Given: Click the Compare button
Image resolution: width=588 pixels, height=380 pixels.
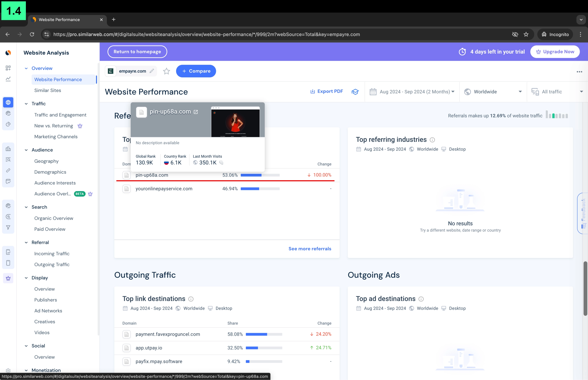Looking at the screenshot, I should click(x=196, y=71).
